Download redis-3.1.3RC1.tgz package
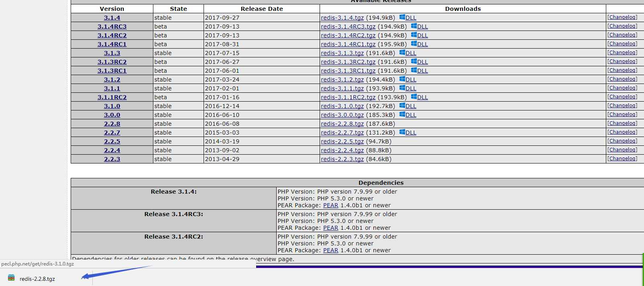Image resolution: width=644 pixels, height=286 pixels. 348,71
